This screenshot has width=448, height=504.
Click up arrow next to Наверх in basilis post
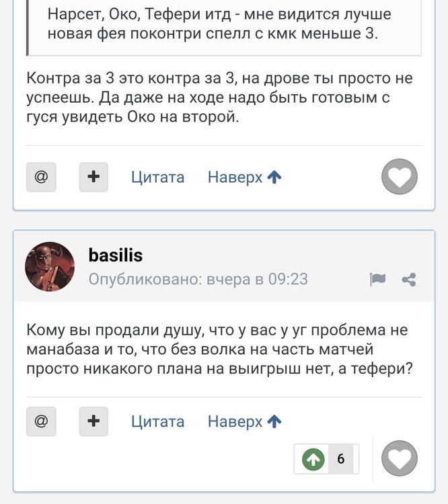click(x=274, y=421)
